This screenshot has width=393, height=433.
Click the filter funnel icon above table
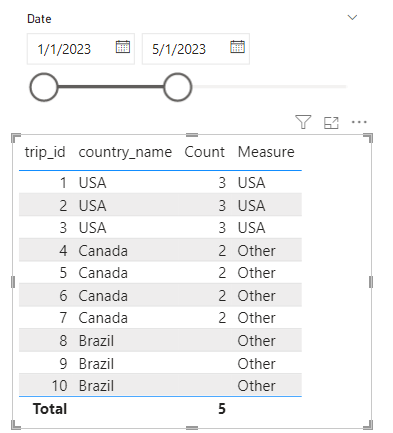pyautogui.click(x=303, y=122)
